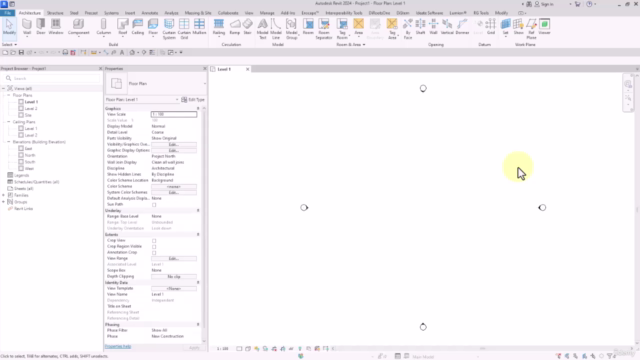This screenshot has width=640, height=360.
Task: Expand the Families tree node
Action: [4, 195]
